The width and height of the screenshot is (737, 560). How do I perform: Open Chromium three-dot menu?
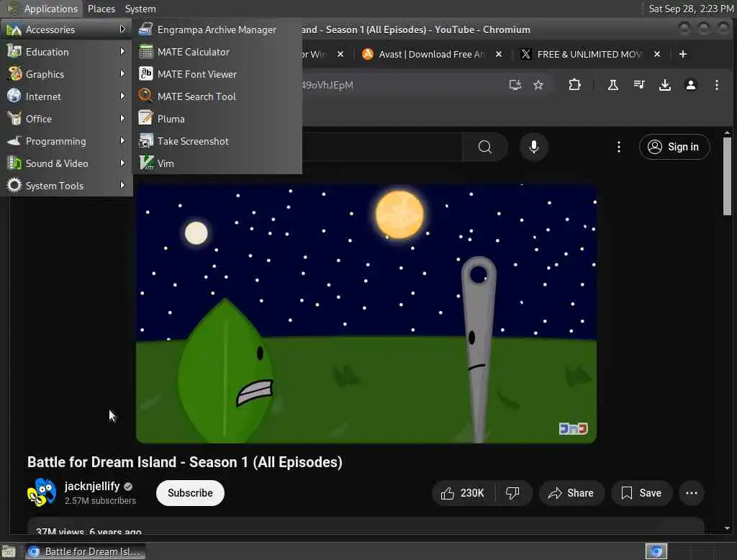(x=716, y=85)
